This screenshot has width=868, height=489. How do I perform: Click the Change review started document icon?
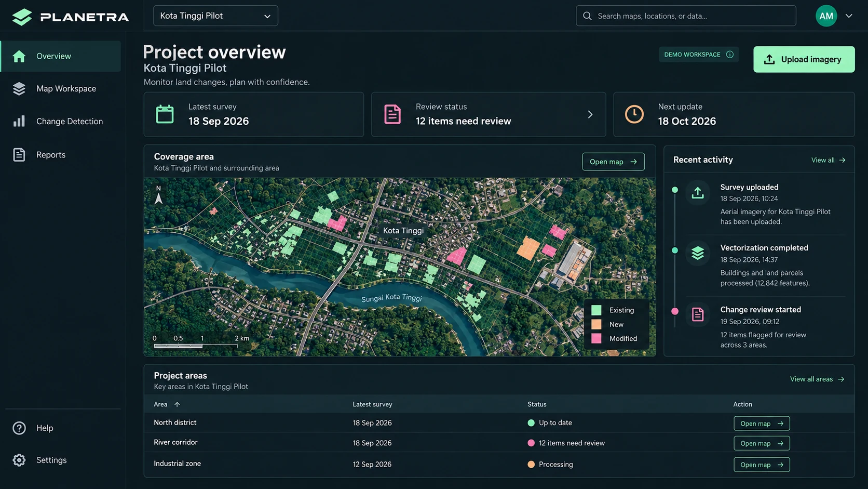pyautogui.click(x=698, y=314)
